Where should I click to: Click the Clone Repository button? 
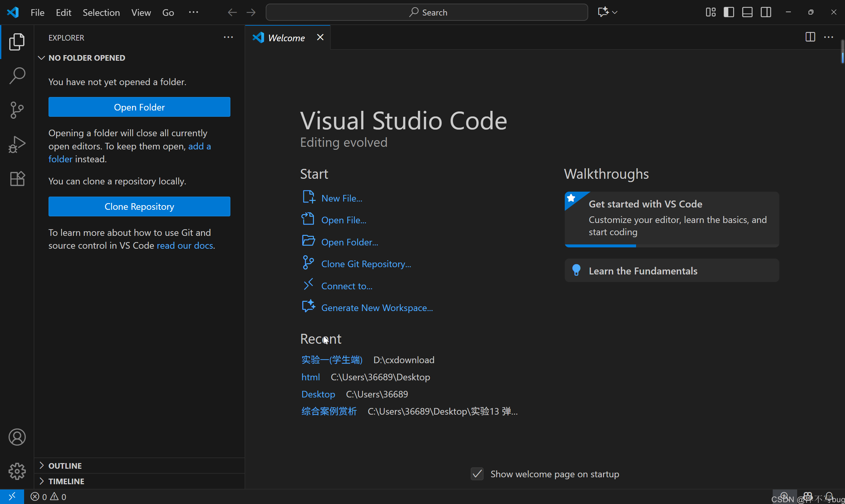pyautogui.click(x=139, y=206)
